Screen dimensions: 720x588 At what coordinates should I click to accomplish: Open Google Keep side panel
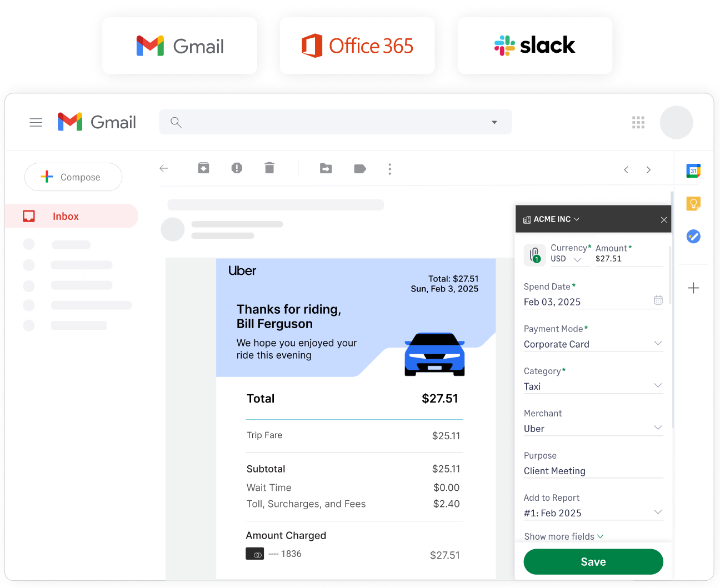click(693, 204)
